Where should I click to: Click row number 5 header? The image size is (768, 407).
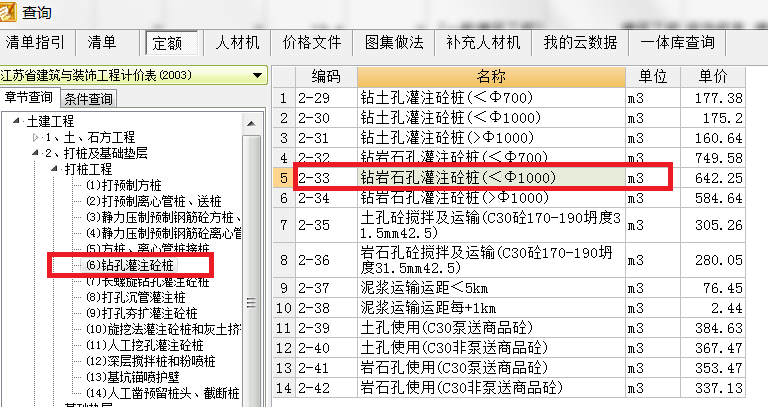click(284, 178)
